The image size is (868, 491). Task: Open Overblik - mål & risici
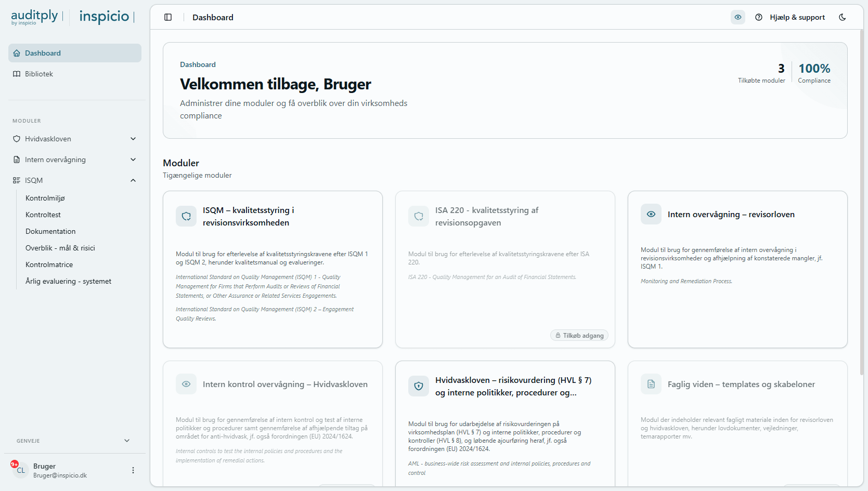[x=60, y=248]
